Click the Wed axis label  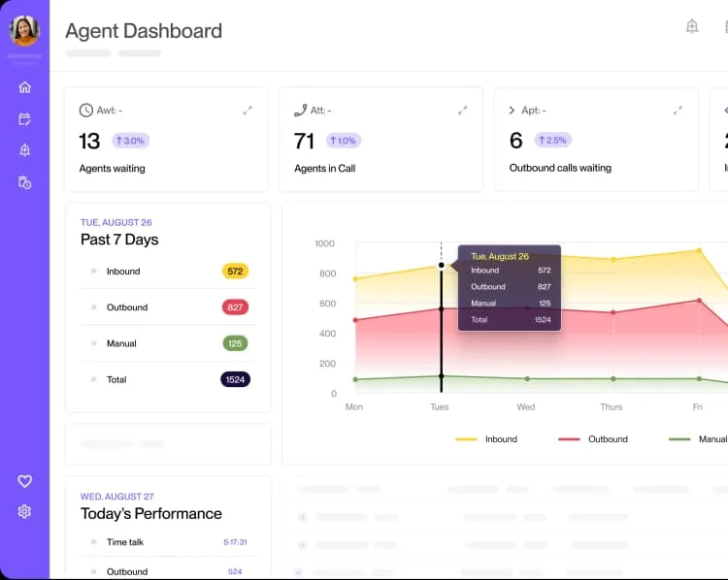click(525, 407)
